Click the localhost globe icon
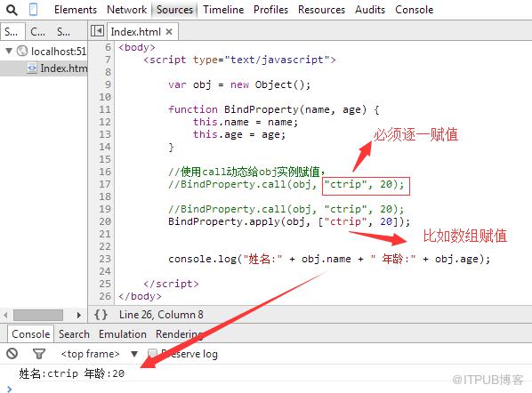 coord(22,51)
